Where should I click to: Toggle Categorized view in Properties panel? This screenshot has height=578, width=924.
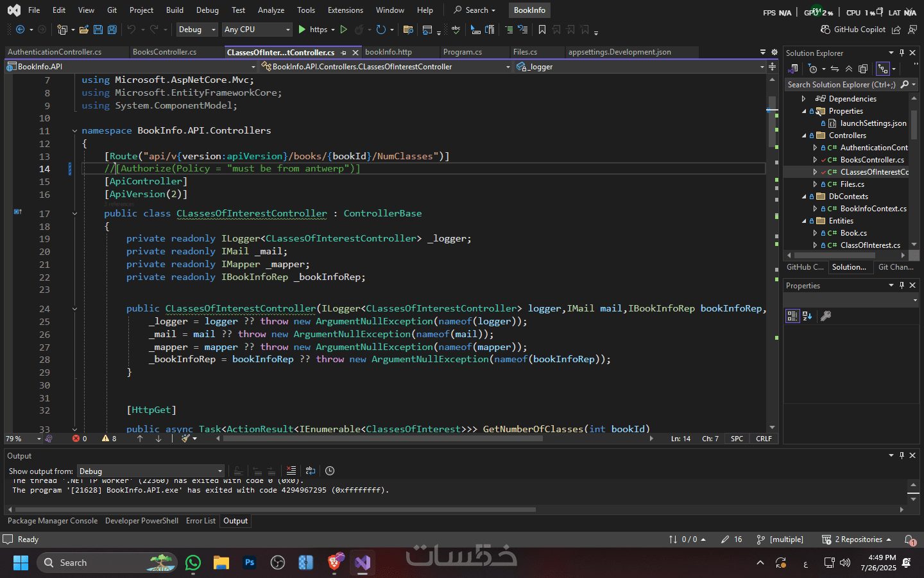pos(792,316)
